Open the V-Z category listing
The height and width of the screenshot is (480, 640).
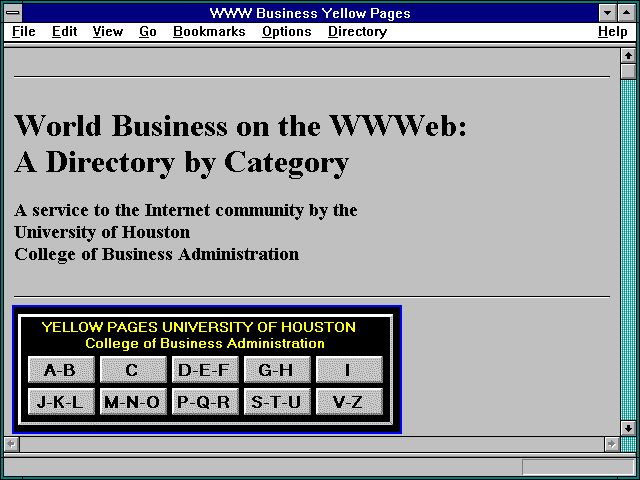click(349, 402)
